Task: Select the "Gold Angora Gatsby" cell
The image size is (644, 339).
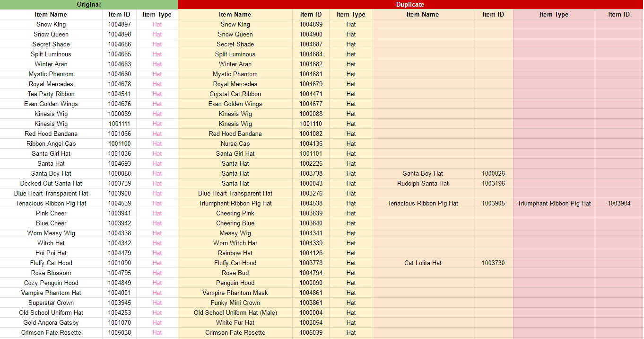Action: pyautogui.click(x=51, y=322)
